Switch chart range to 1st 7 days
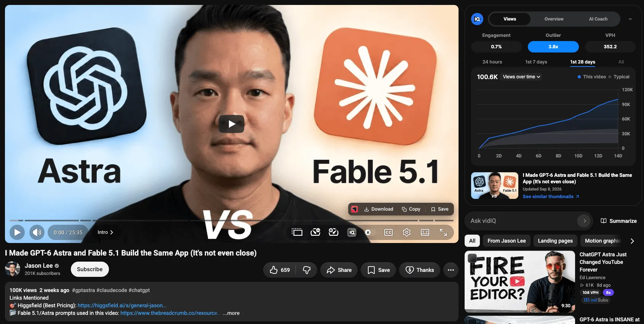Viewport: 644px width, 324px height. click(x=536, y=62)
